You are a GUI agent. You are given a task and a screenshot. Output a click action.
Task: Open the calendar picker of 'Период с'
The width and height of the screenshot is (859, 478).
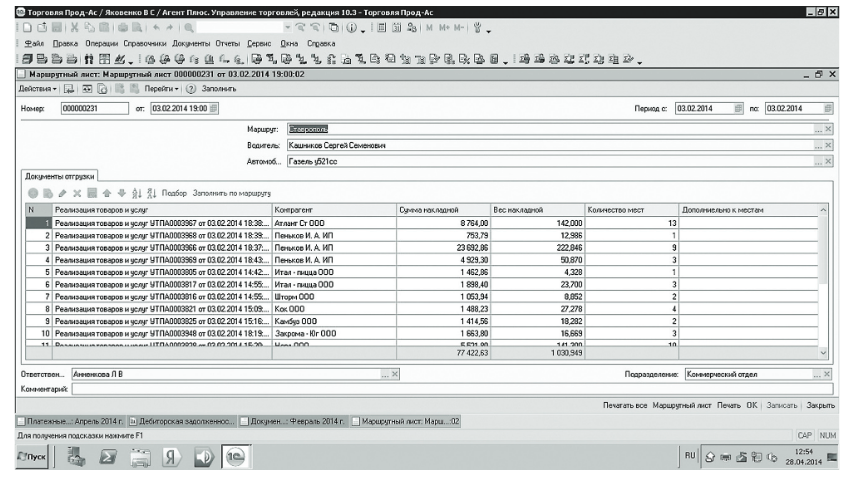pyautogui.click(x=738, y=108)
